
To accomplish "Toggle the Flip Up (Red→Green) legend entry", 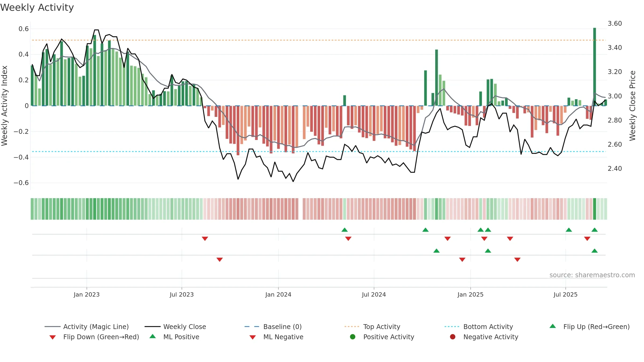I will click(590, 327).
